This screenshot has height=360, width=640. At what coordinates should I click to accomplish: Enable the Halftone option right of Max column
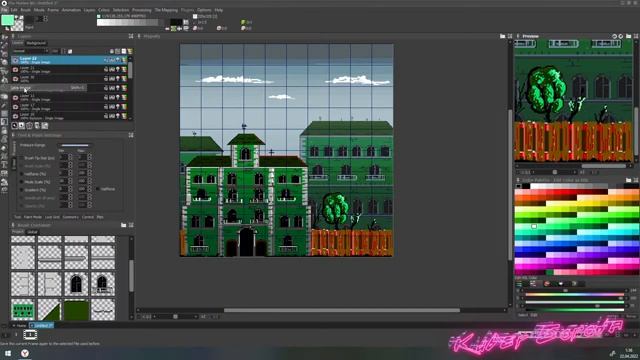click(x=98, y=189)
